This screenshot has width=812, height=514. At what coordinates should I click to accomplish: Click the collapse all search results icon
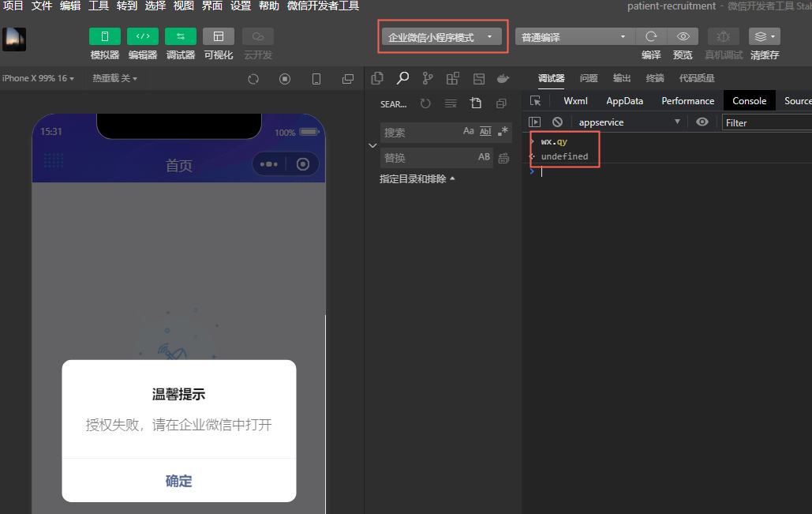point(501,103)
